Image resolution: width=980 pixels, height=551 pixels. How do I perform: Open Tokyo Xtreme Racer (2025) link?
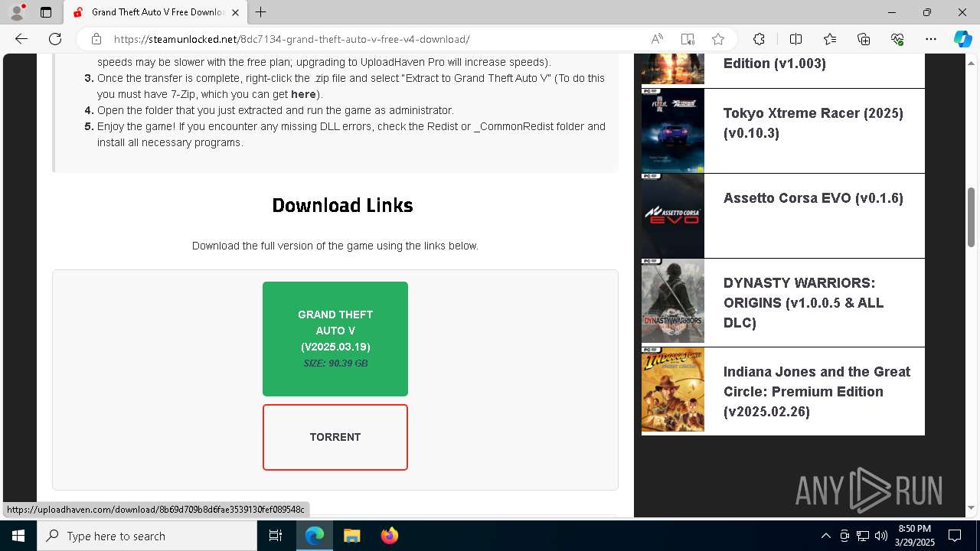pyautogui.click(x=813, y=122)
